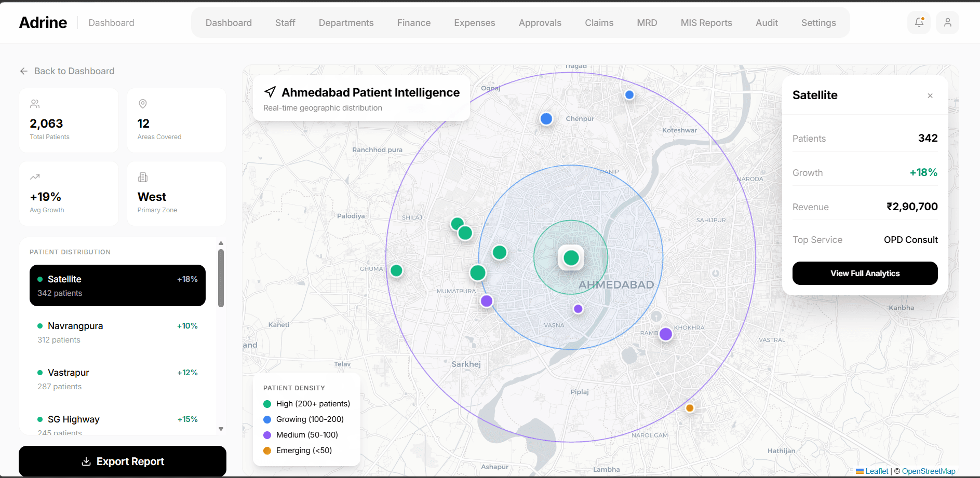Image resolution: width=980 pixels, height=478 pixels.
Task: Open the user profile icon
Action: 947,22
